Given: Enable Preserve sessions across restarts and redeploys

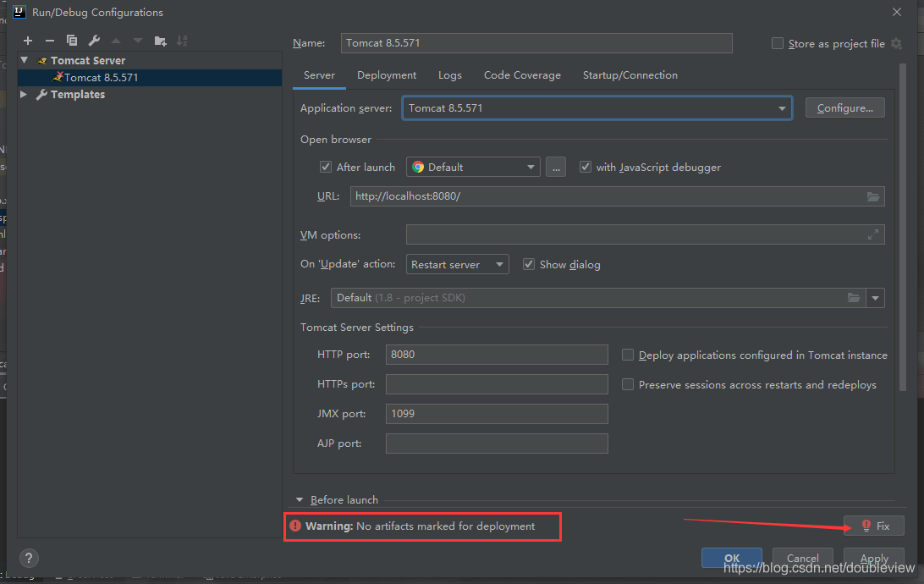Looking at the screenshot, I should [x=628, y=384].
